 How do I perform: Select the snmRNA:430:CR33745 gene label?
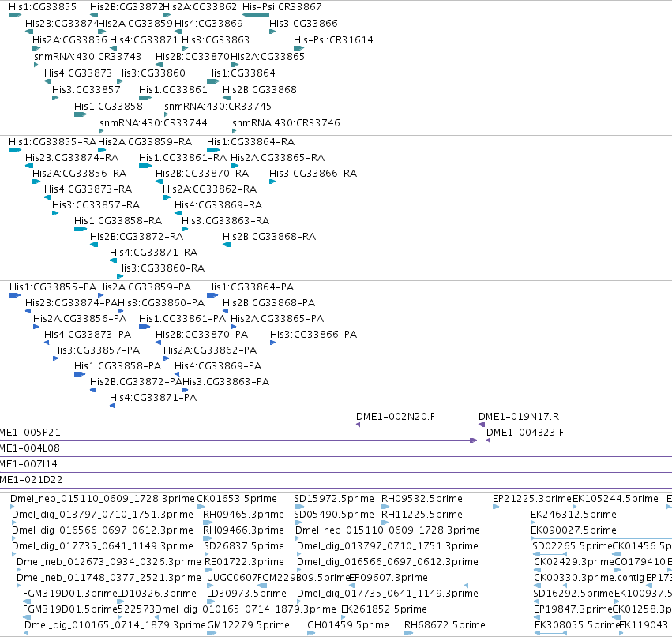coord(218,107)
